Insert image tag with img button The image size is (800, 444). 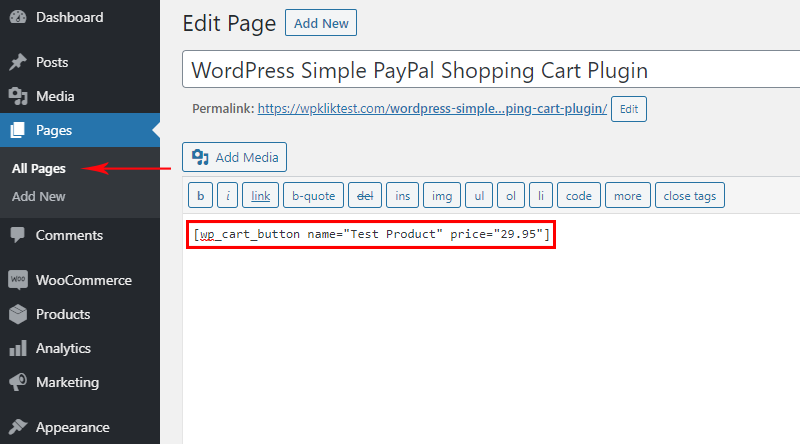(442, 195)
